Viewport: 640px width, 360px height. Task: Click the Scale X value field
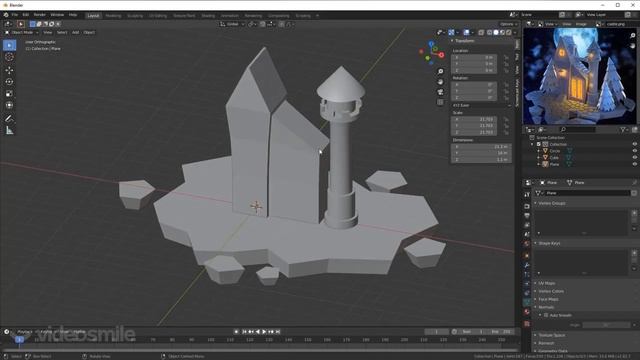tap(474, 119)
